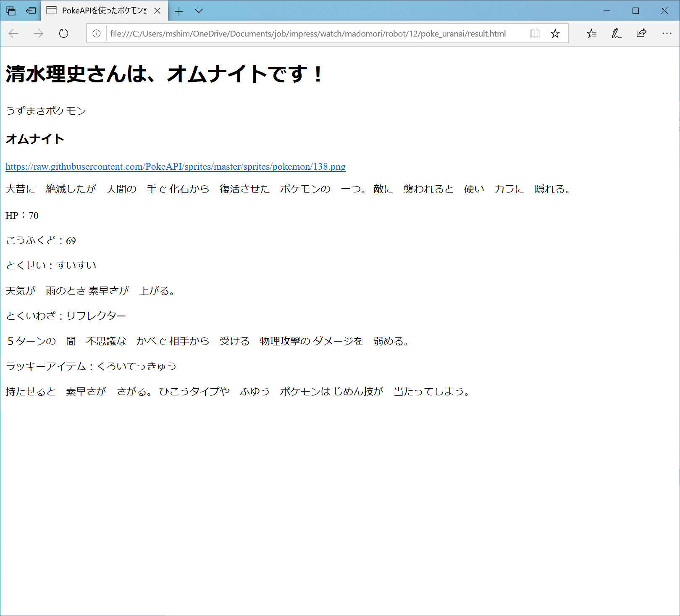This screenshot has height=616, width=680.
Task: Select the PokeAPI page tab
Action: tap(104, 11)
